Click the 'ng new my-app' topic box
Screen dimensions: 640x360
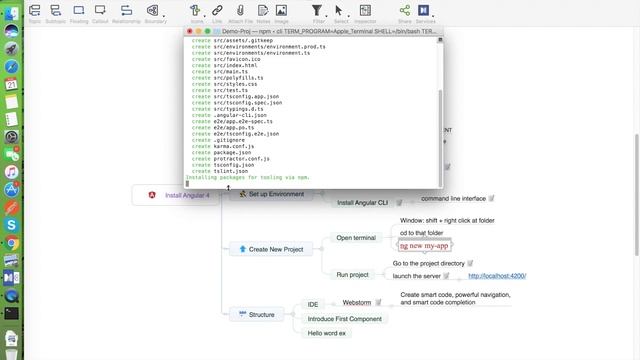(424, 246)
